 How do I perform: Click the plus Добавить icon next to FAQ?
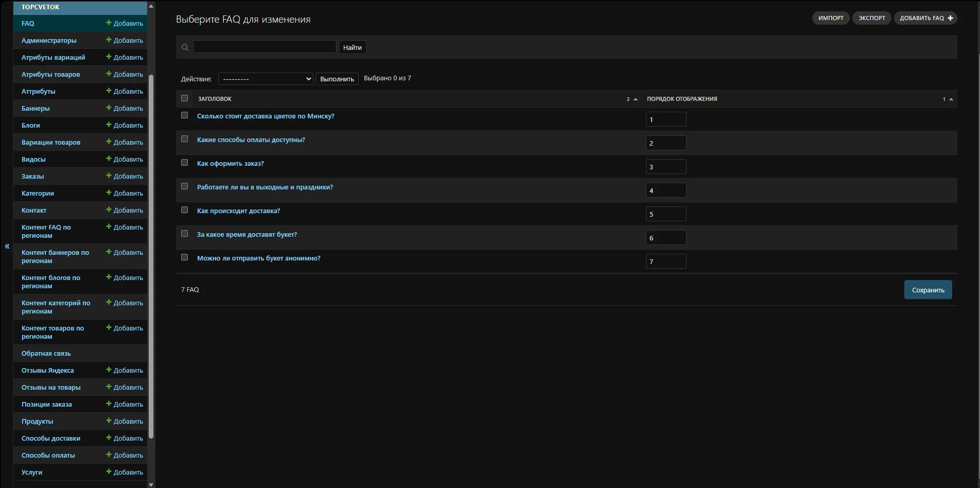[x=109, y=23]
